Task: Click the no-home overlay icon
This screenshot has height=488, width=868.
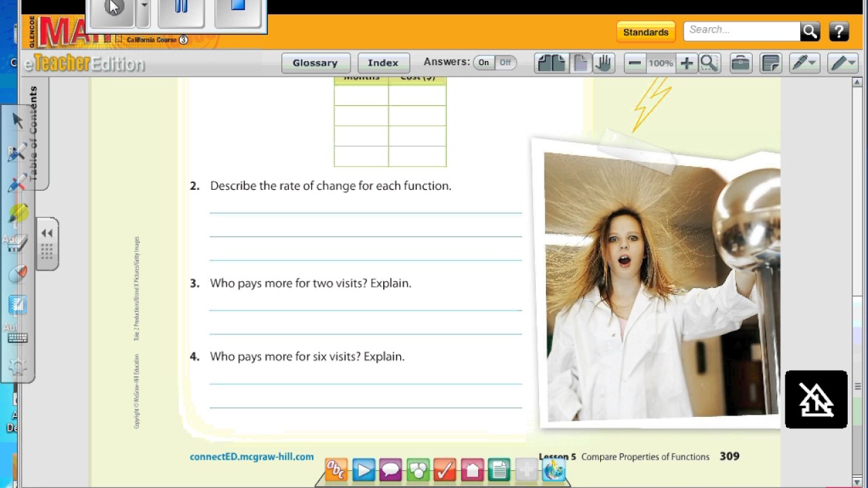Action: pos(816,399)
